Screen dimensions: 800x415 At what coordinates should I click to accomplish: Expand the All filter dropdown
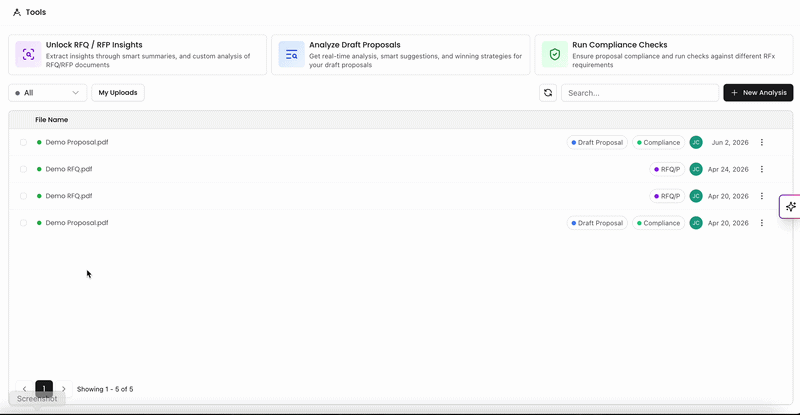47,93
